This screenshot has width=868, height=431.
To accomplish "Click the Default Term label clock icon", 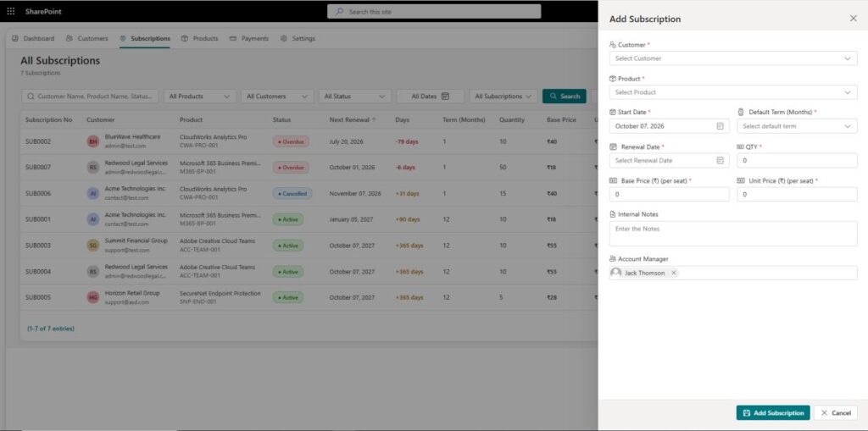I will click(741, 112).
